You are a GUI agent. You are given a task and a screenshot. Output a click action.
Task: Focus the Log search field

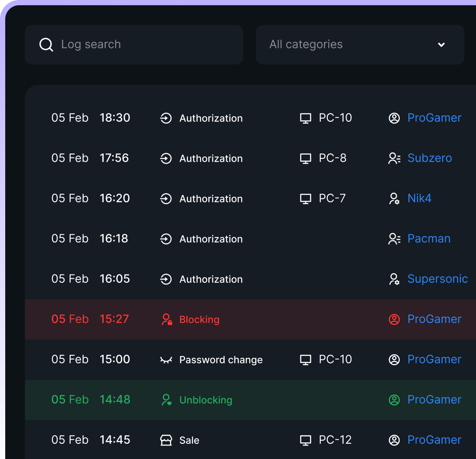point(144,45)
